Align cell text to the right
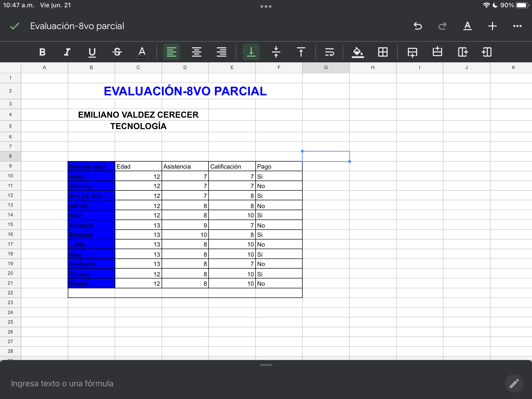The width and height of the screenshot is (532, 399). 222,52
